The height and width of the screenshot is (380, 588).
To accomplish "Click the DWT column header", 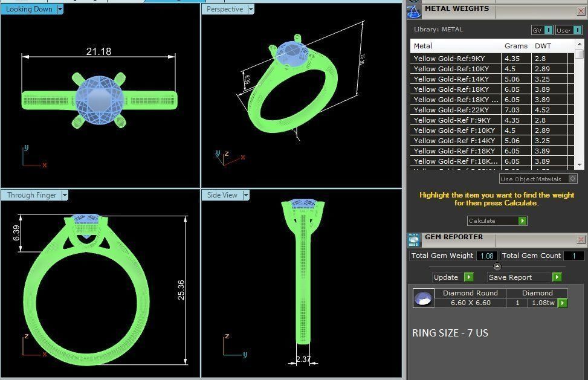I will [x=543, y=46].
